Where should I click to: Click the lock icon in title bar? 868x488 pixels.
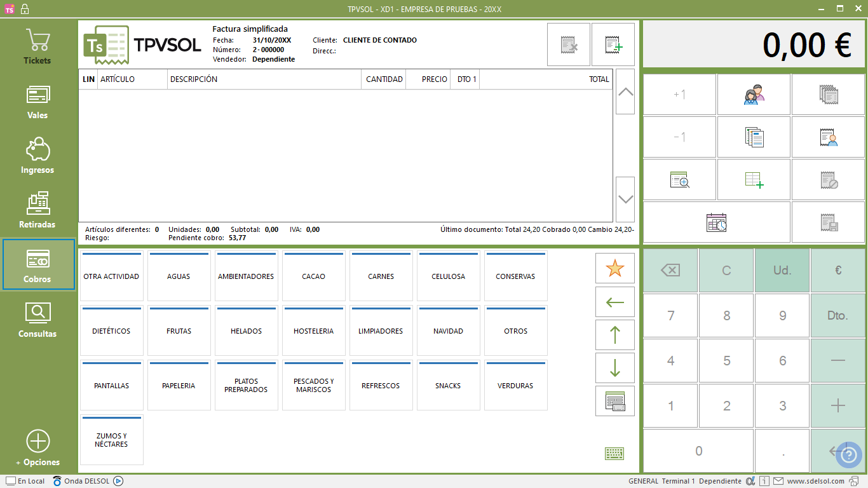(24, 9)
